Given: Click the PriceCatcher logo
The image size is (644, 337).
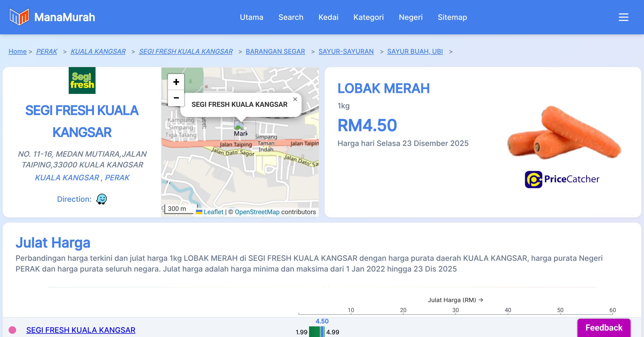Looking at the screenshot, I should click(562, 179).
